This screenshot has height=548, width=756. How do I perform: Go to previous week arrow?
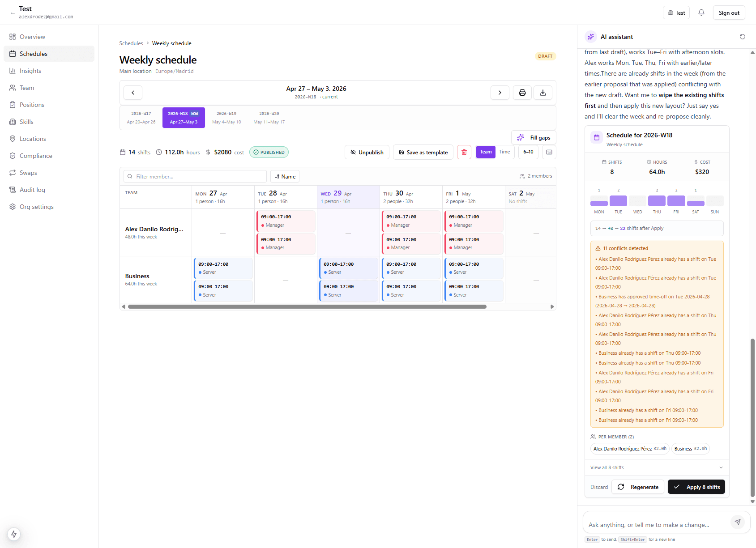[x=133, y=93]
